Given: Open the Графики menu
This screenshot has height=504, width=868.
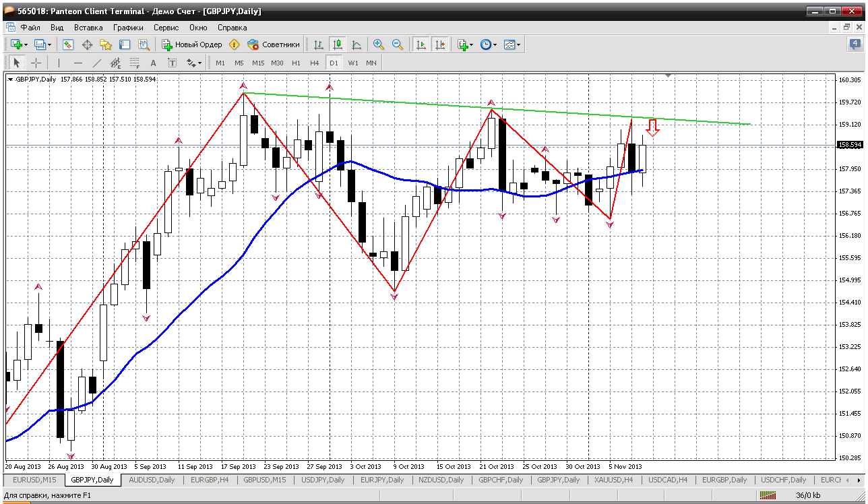Looking at the screenshot, I should coord(128,28).
